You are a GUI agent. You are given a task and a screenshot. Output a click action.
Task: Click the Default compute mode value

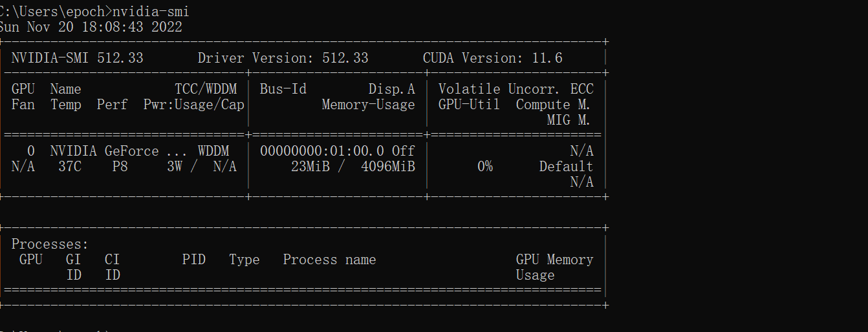566,167
